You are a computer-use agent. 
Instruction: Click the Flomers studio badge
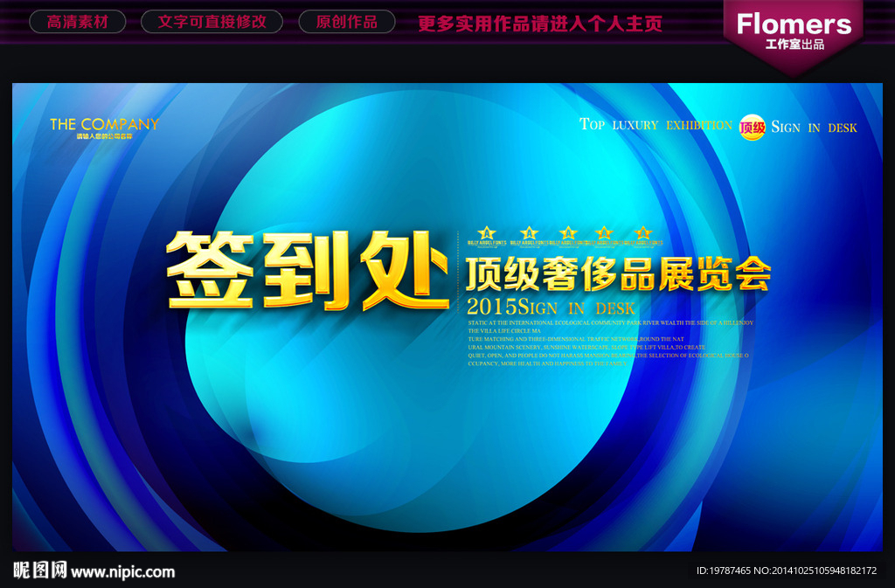pos(794,35)
